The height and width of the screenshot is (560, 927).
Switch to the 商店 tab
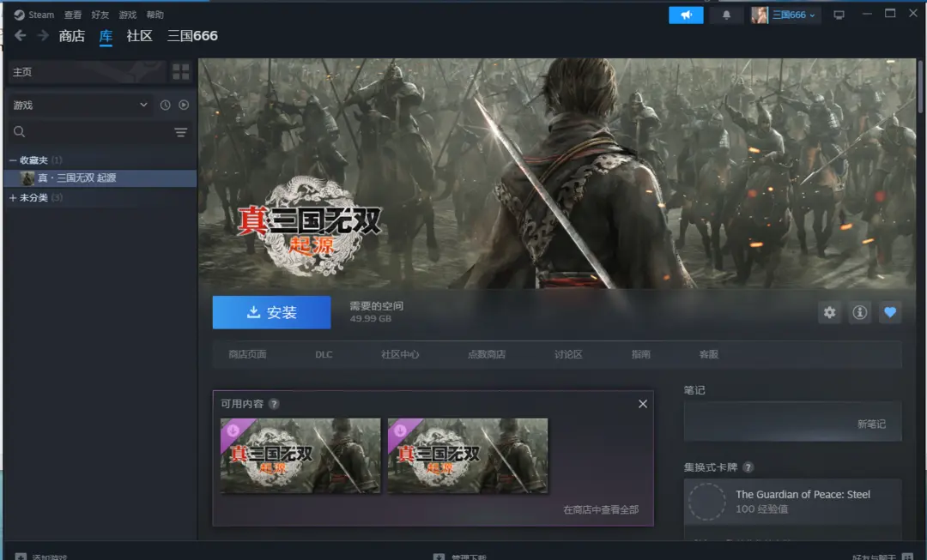pos(71,36)
